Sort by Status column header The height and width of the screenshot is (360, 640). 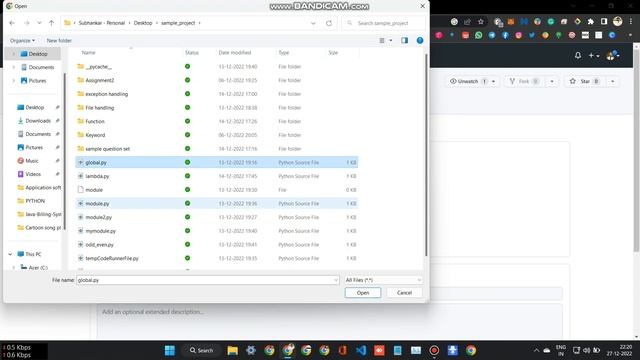point(192,53)
